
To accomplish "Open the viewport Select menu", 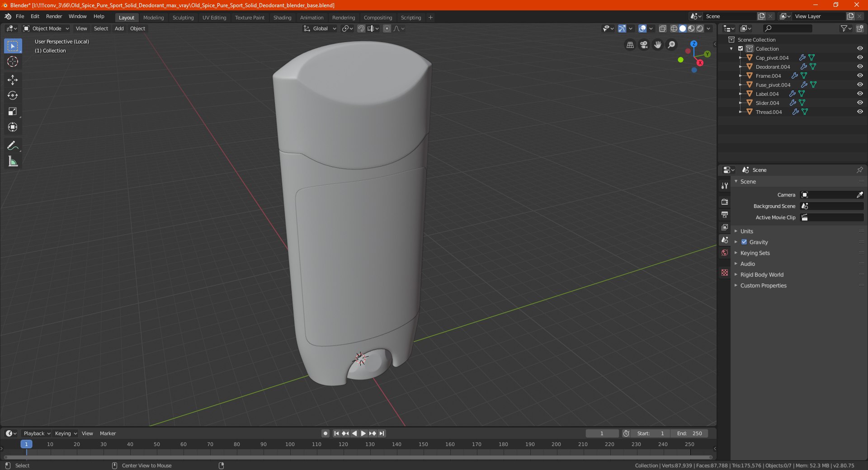I will [101, 28].
